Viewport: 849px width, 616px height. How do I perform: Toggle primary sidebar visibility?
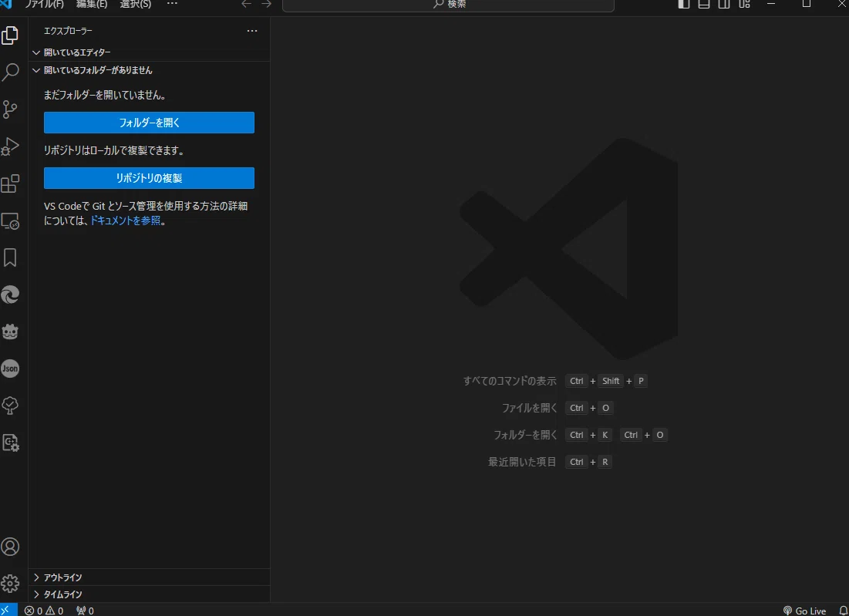(684, 4)
